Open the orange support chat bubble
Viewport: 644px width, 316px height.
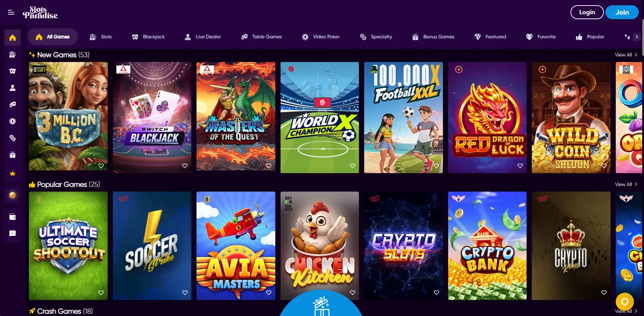(625, 302)
